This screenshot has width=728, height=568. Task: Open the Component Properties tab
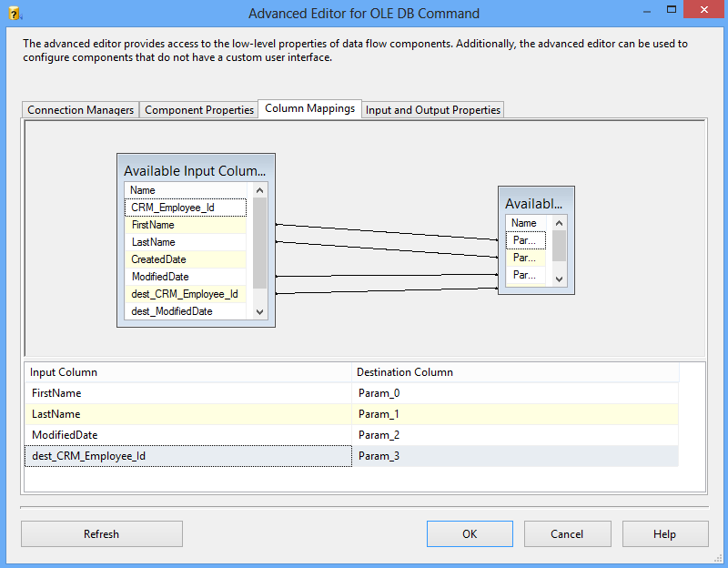coord(199,110)
